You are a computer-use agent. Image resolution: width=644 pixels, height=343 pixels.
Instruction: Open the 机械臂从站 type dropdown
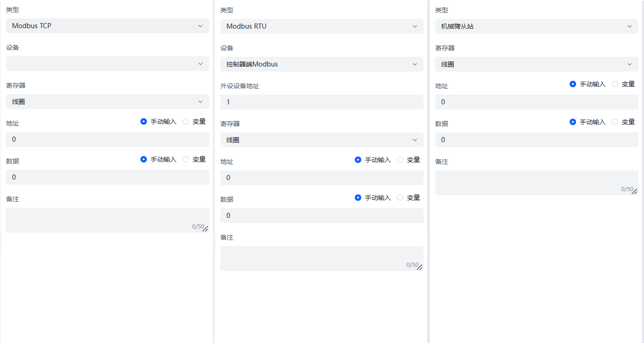point(536,26)
